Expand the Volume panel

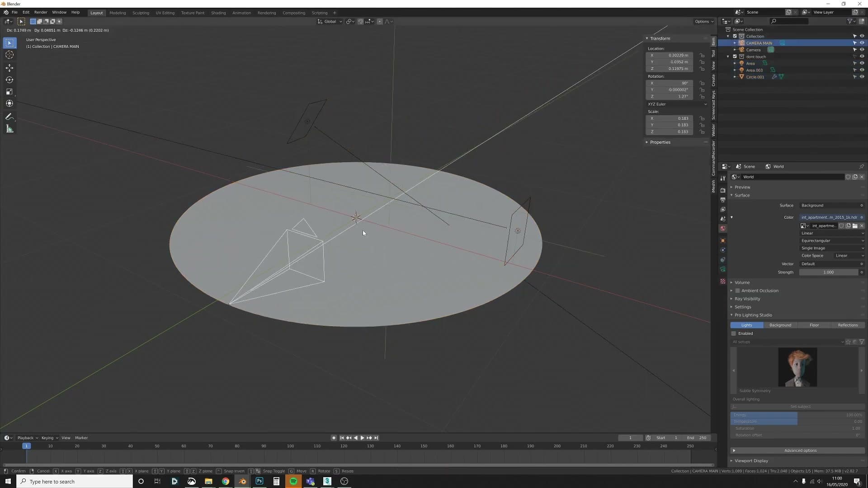click(742, 282)
